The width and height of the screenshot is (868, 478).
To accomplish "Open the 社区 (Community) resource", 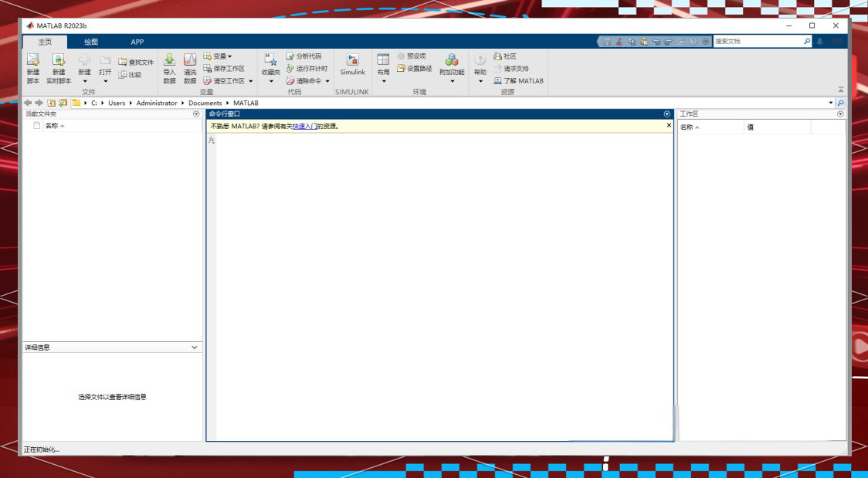I will pyautogui.click(x=505, y=56).
